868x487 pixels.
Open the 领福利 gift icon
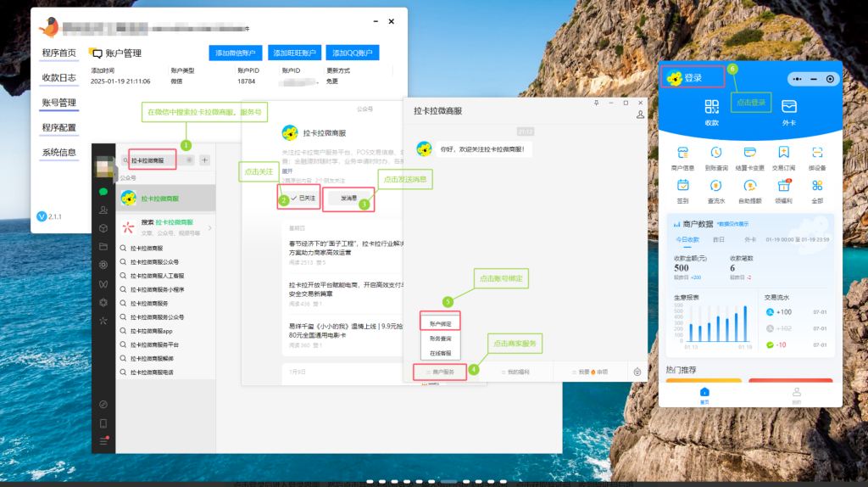784,186
